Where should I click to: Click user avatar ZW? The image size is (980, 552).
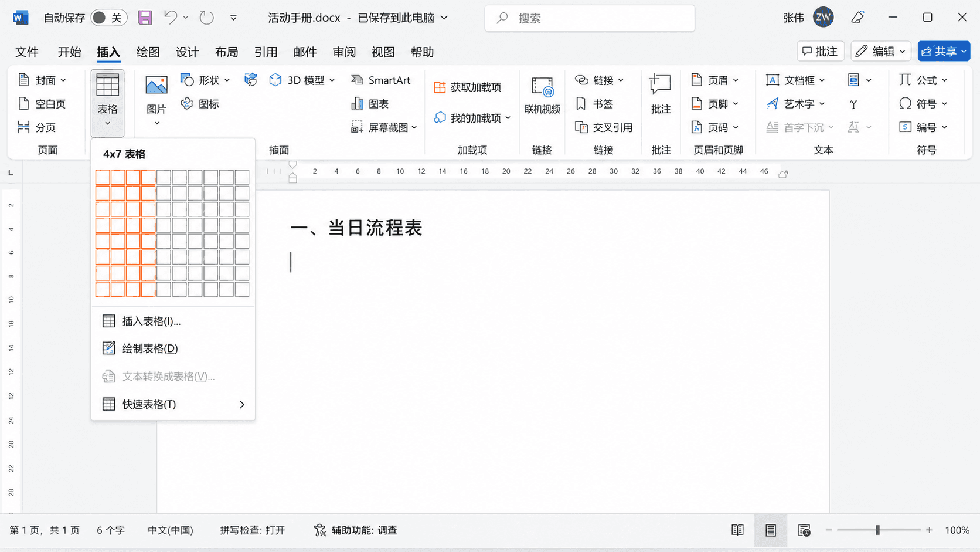coord(823,18)
